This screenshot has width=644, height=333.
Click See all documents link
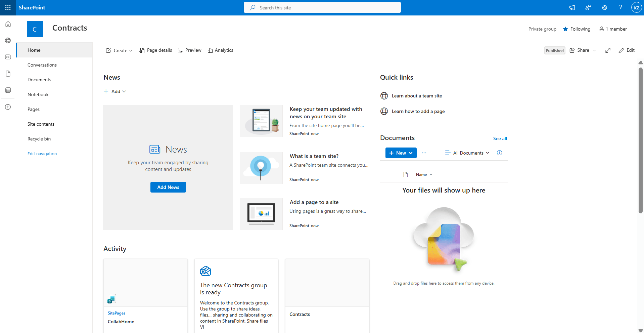[x=500, y=138]
